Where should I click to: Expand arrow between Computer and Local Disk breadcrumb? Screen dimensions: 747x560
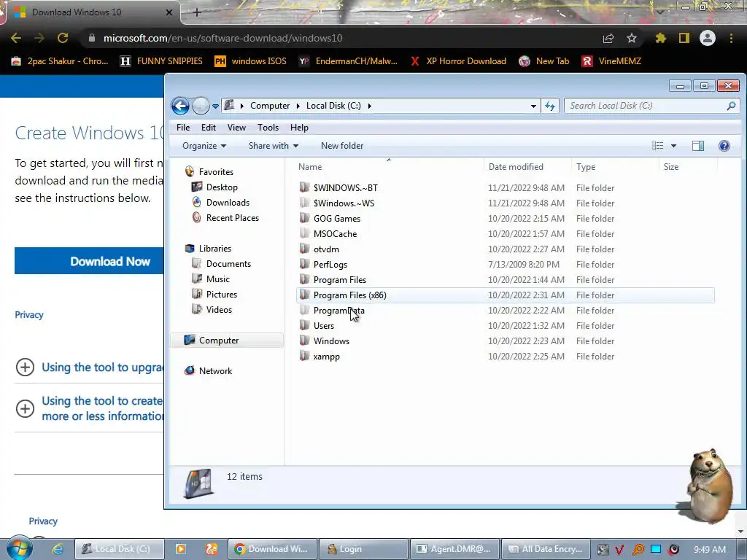point(298,106)
